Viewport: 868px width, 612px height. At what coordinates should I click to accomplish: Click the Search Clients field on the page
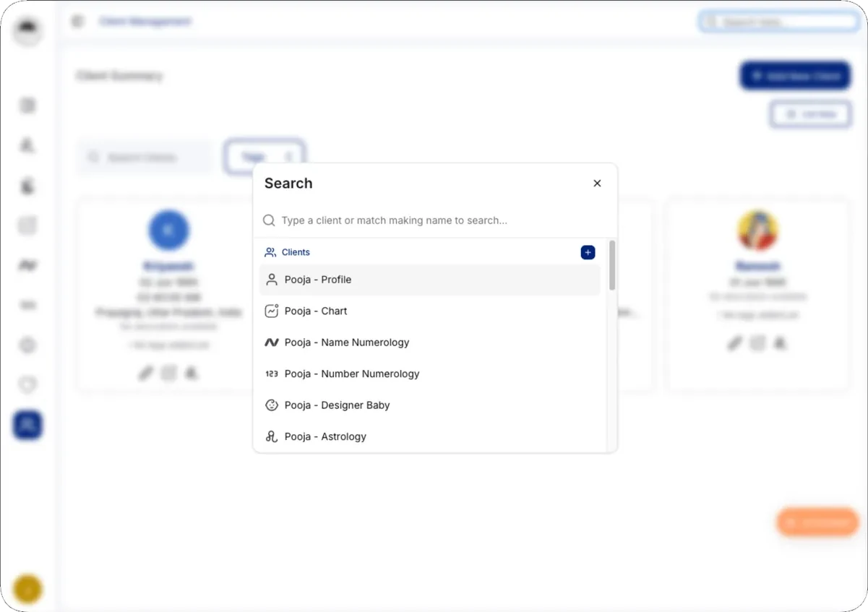click(x=145, y=157)
